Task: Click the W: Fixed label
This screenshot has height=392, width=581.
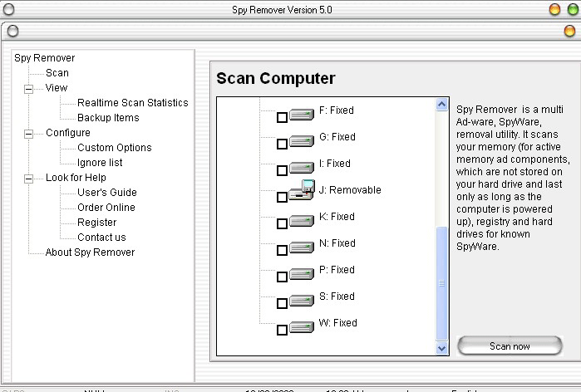Action: tap(338, 323)
